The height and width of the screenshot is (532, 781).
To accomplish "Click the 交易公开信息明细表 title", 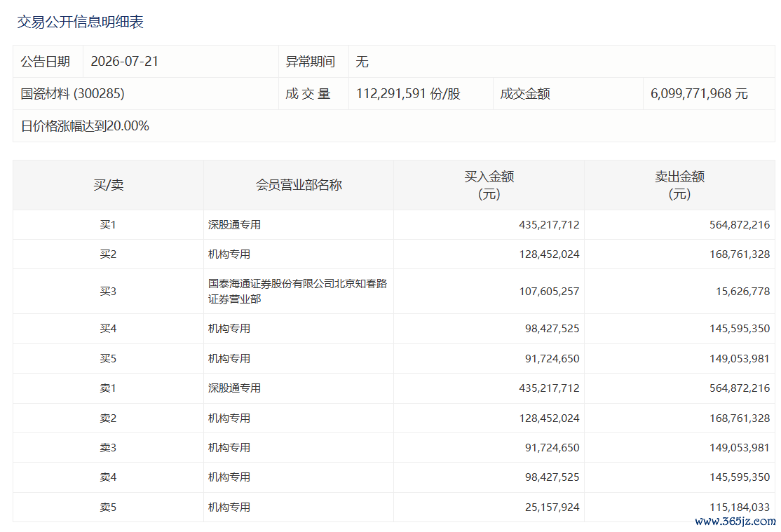I will click(x=80, y=22).
